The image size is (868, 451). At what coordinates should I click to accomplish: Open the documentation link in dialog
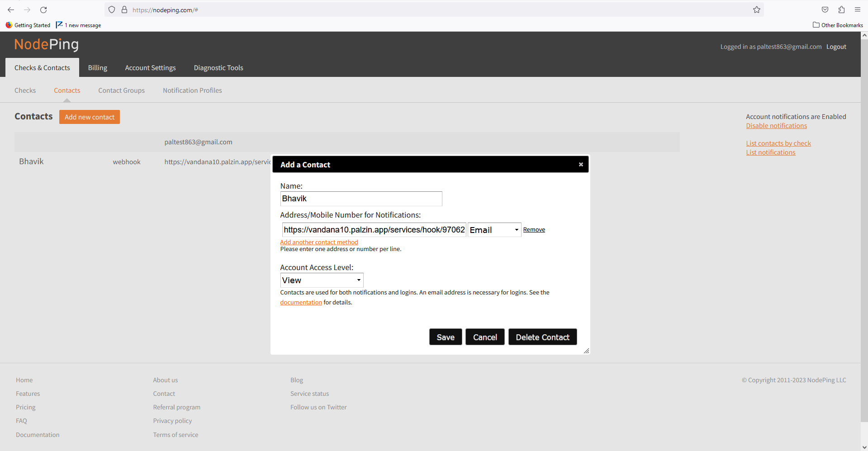301,303
